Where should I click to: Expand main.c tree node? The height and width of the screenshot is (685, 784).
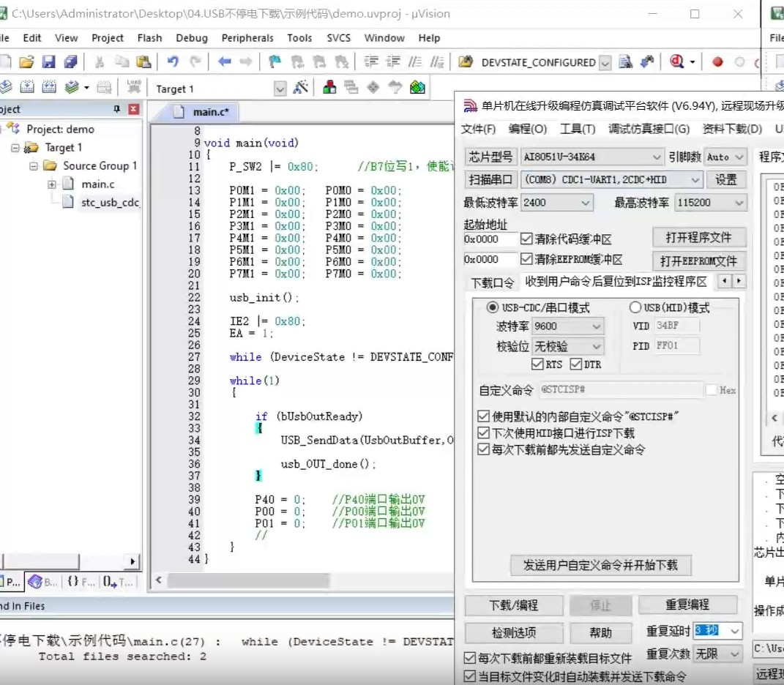pyautogui.click(x=51, y=184)
